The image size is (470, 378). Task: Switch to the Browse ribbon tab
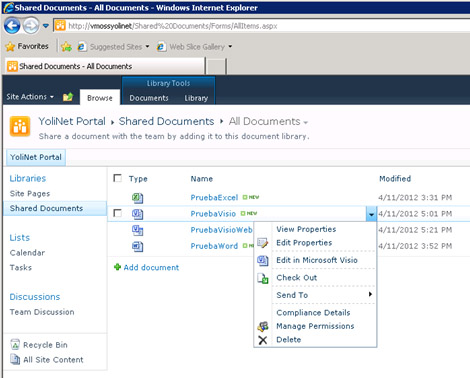tap(100, 98)
